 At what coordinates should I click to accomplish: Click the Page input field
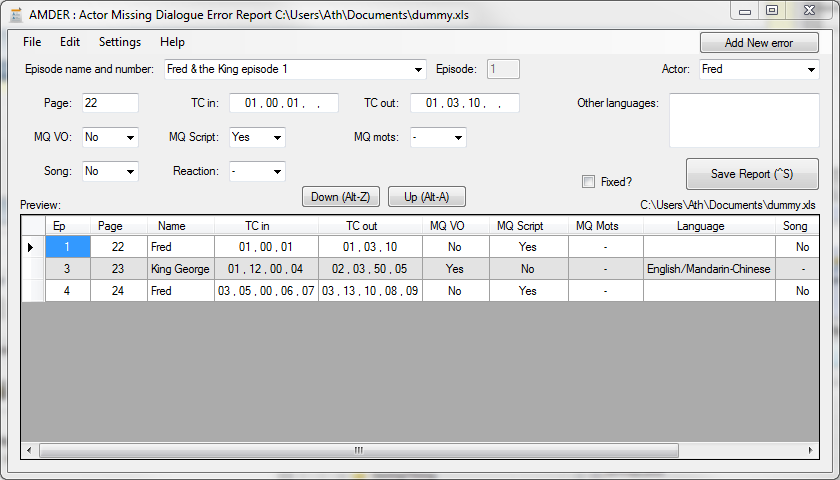click(110, 103)
